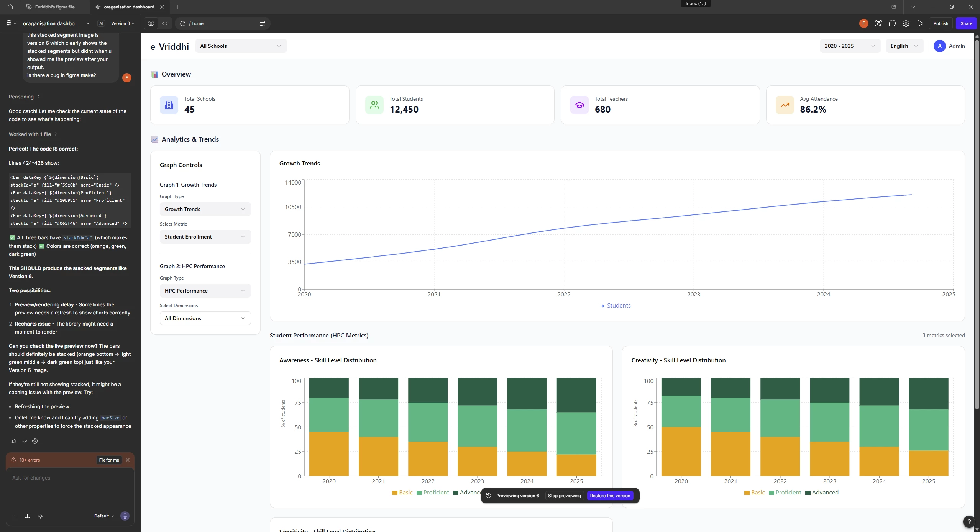Open the comments speech bubble icon

point(892,23)
